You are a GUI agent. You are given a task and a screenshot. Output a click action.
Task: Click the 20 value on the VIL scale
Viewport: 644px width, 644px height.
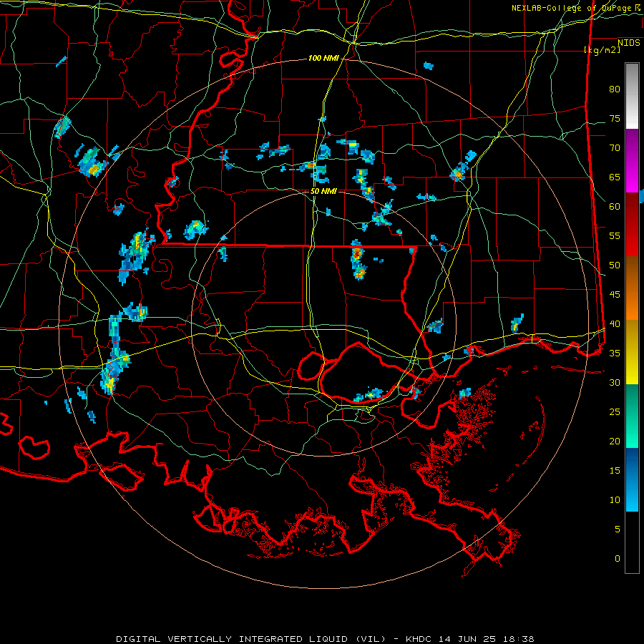pos(615,441)
